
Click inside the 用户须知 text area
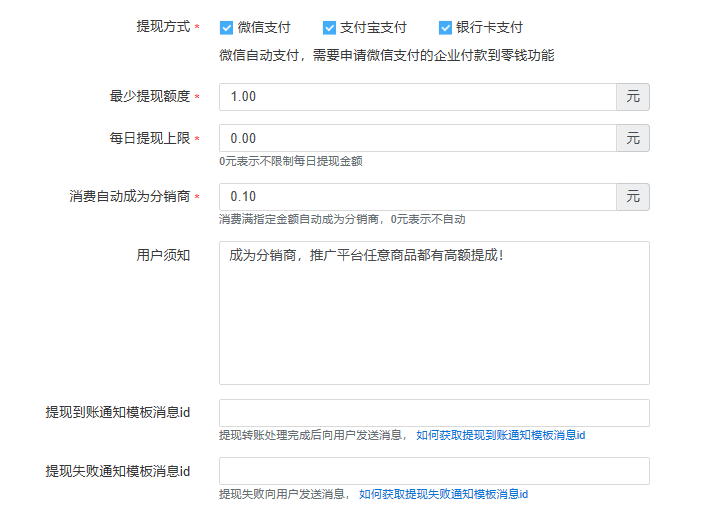[x=434, y=312]
